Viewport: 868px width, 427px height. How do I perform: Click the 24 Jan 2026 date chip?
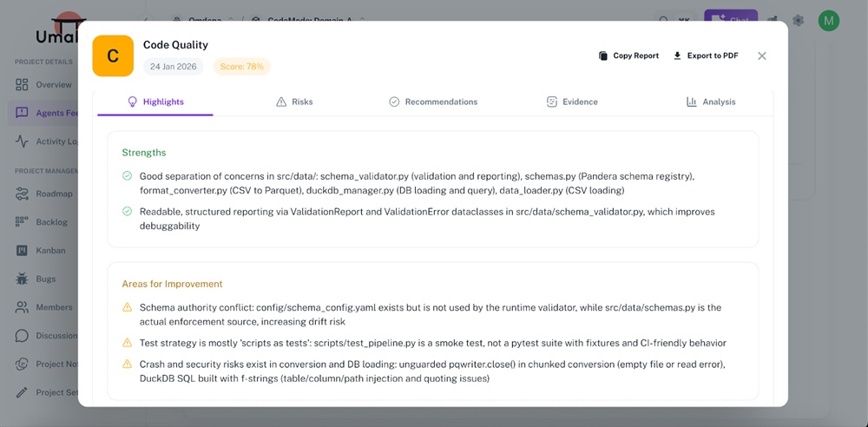click(x=173, y=67)
